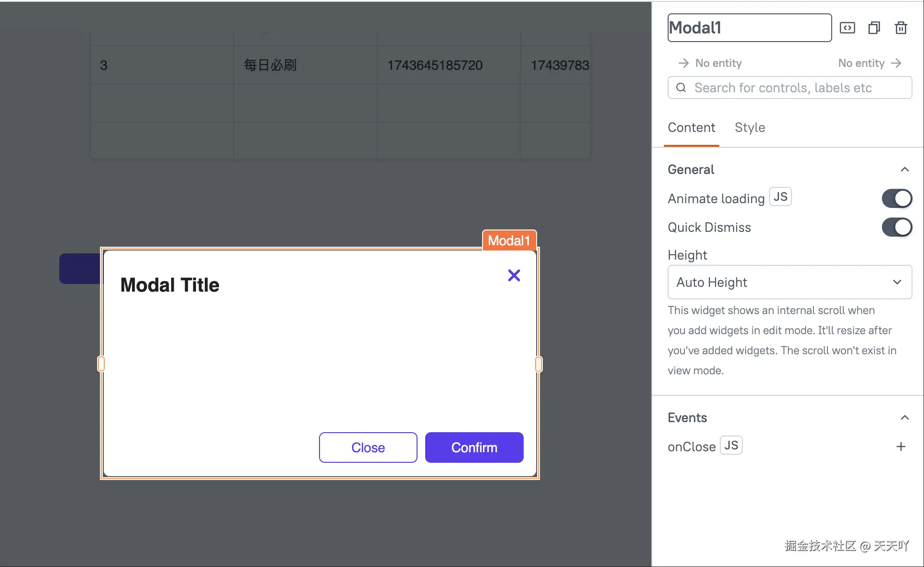
Task: Select the Content tab
Action: click(691, 128)
